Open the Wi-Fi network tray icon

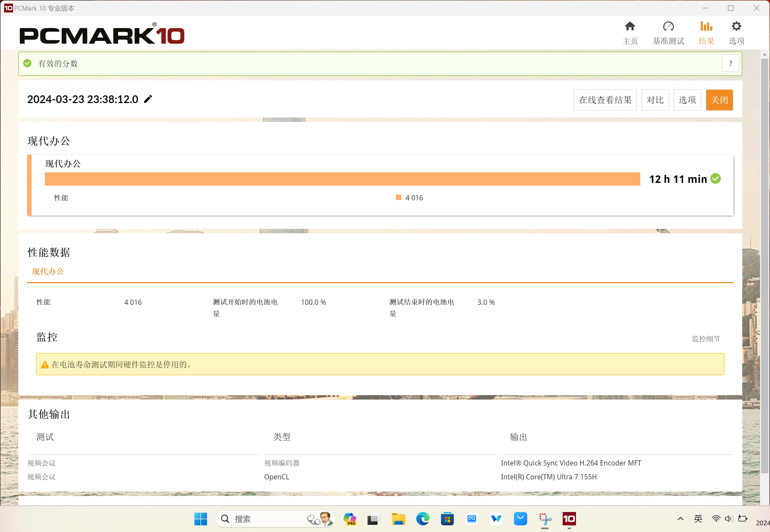pyautogui.click(x=715, y=519)
